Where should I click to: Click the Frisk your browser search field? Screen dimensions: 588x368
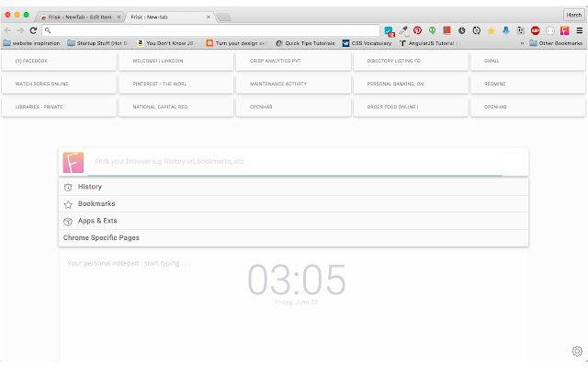click(x=295, y=162)
